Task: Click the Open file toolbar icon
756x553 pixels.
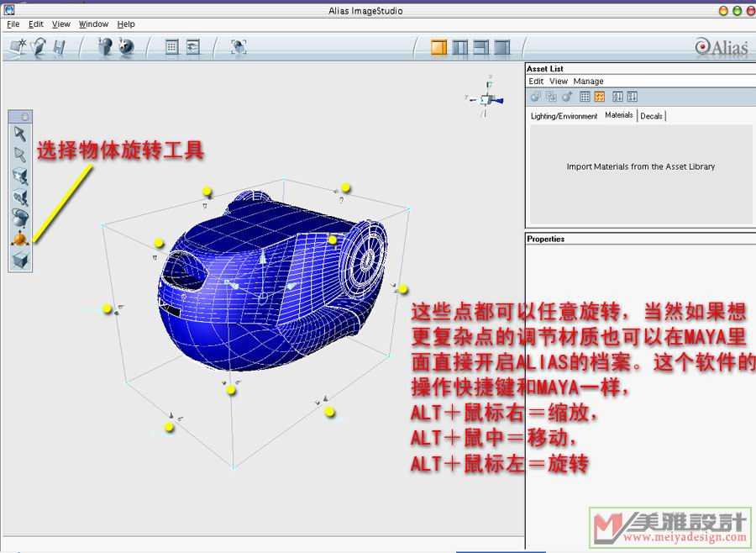Action: [39, 47]
